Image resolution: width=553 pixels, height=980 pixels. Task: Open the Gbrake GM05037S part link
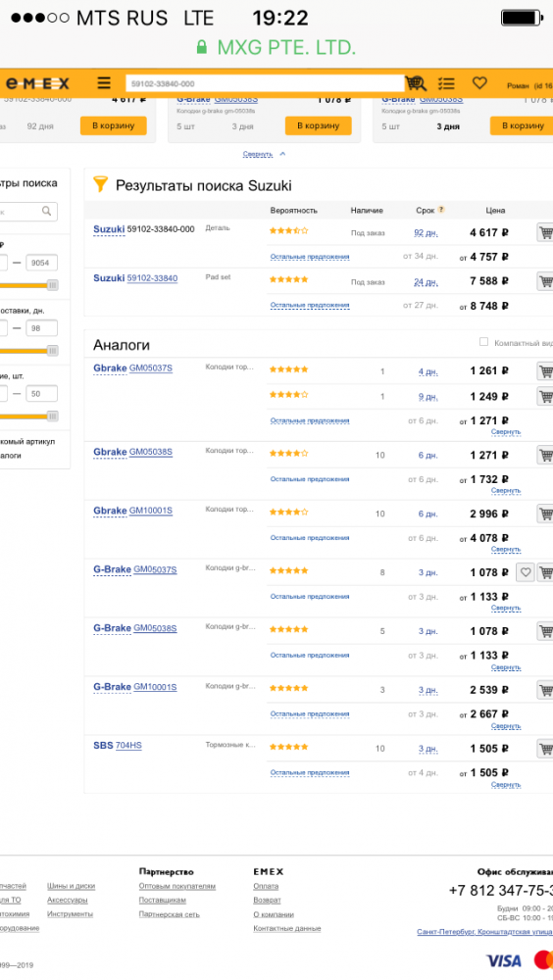[151, 368]
